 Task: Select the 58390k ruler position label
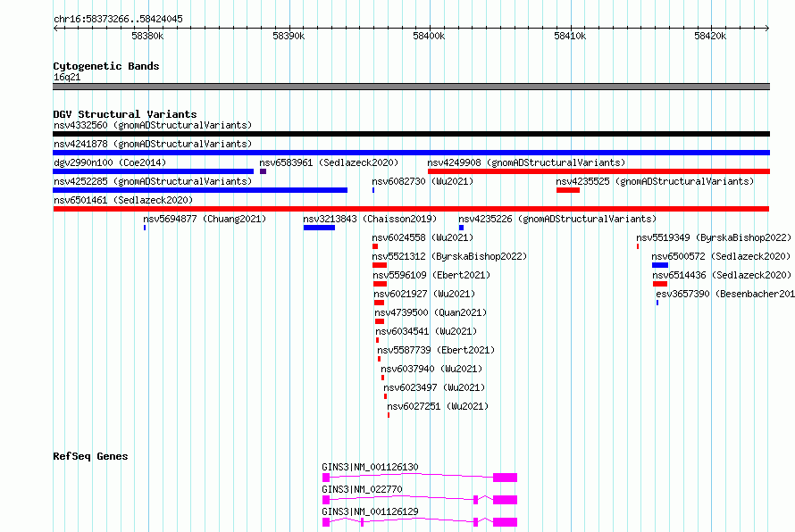[289, 37]
